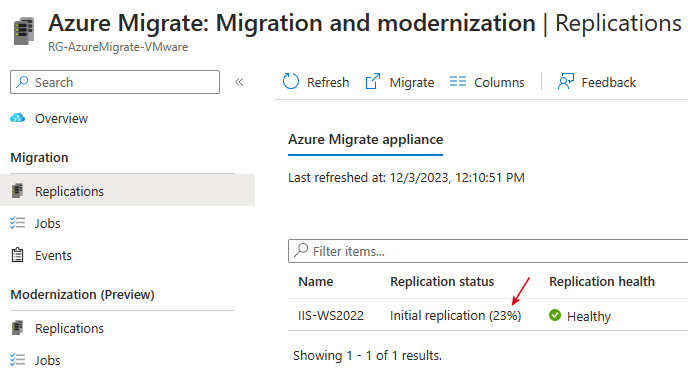Click the Modernization Replications server icon
The height and width of the screenshot is (380, 688).
pyautogui.click(x=18, y=328)
